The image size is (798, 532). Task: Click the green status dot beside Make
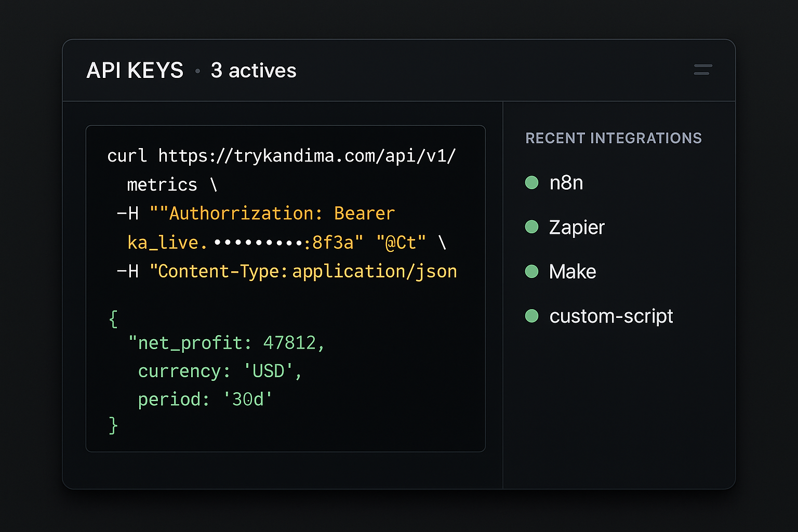click(531, 271)
